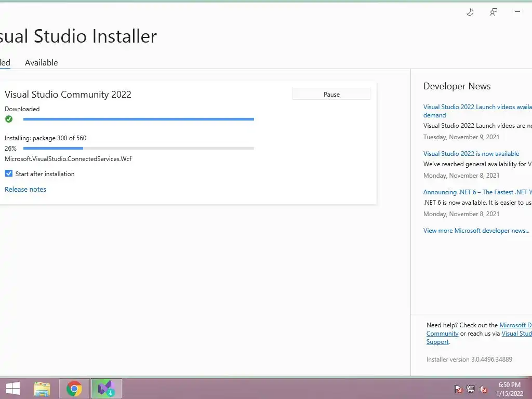The width and height of the screenshot is (532, 399).
Task: Minimize the Visual Studio Installer window
Action: [x=517, y=12]
